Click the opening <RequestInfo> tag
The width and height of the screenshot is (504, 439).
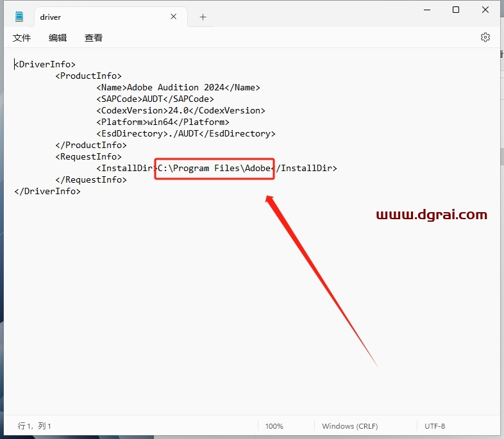coord(88,157)
